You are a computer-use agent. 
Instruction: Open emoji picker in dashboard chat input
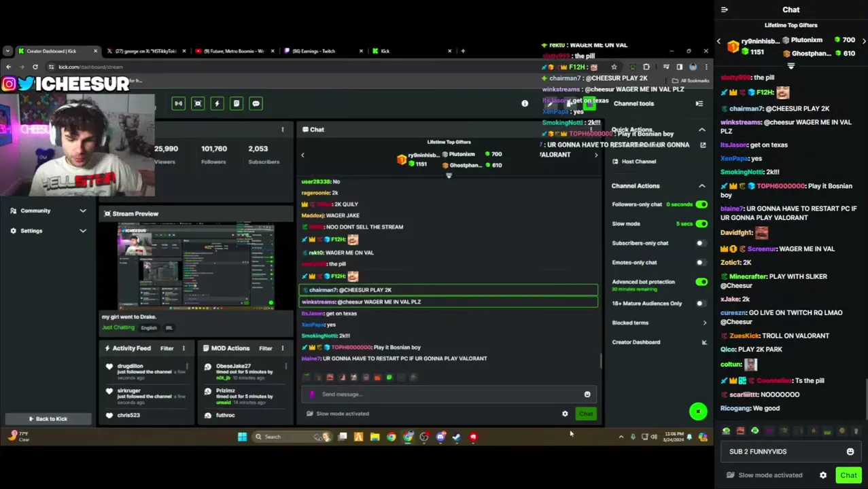(587, 394)
